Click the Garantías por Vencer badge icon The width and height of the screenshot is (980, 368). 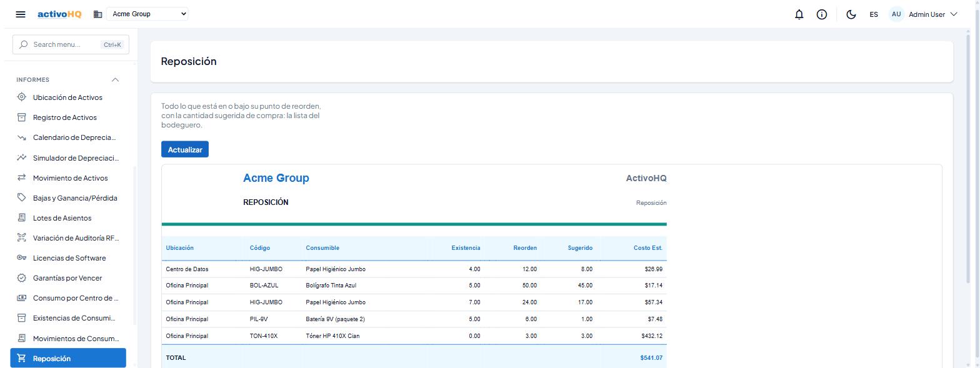point(22,277)
